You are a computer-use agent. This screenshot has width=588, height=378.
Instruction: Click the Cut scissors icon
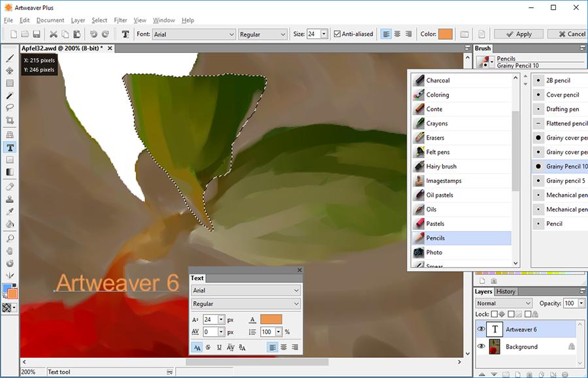click(54, 34)
